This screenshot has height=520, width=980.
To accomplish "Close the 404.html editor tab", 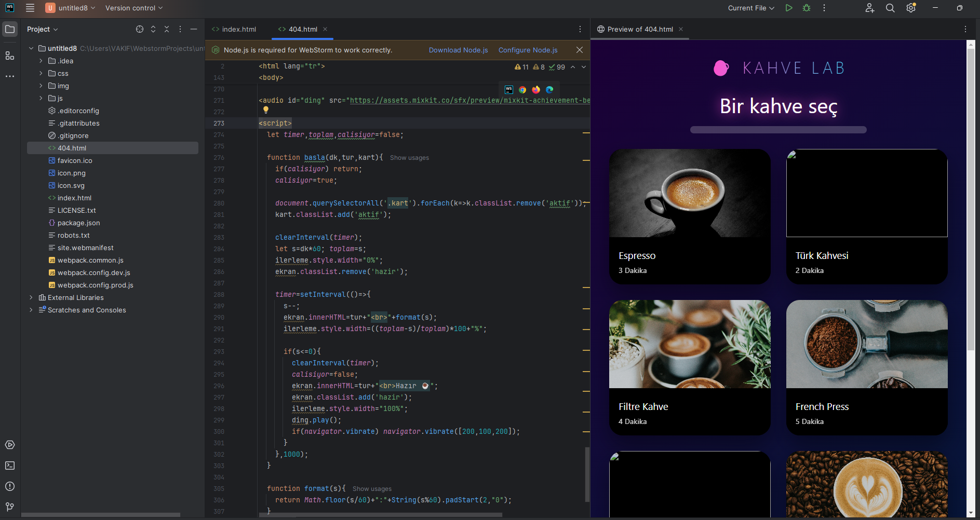I will pyautogui.click(x=325, y=29).
